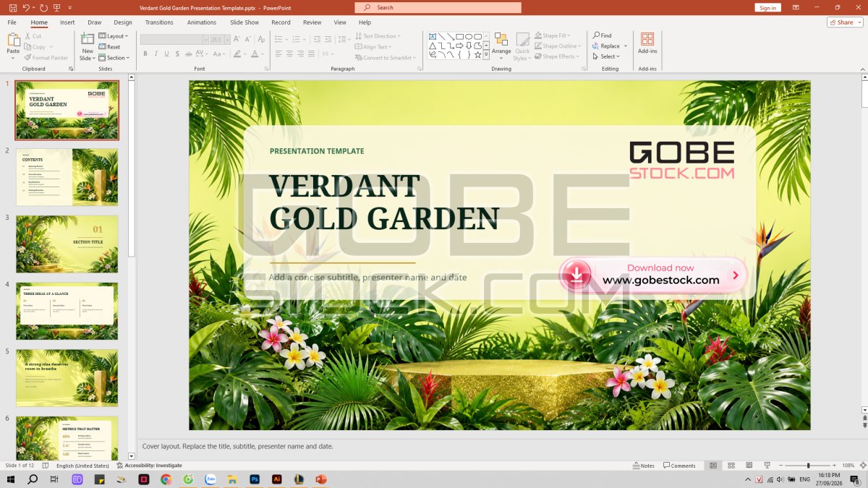
Task: Toggle text Shadow formatting
Action: [178, 53]
